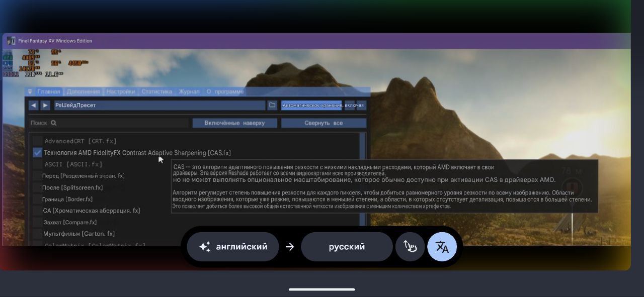Screen dimensions: 644x297
Task: Change target language русский
Action: click(347, 247)
